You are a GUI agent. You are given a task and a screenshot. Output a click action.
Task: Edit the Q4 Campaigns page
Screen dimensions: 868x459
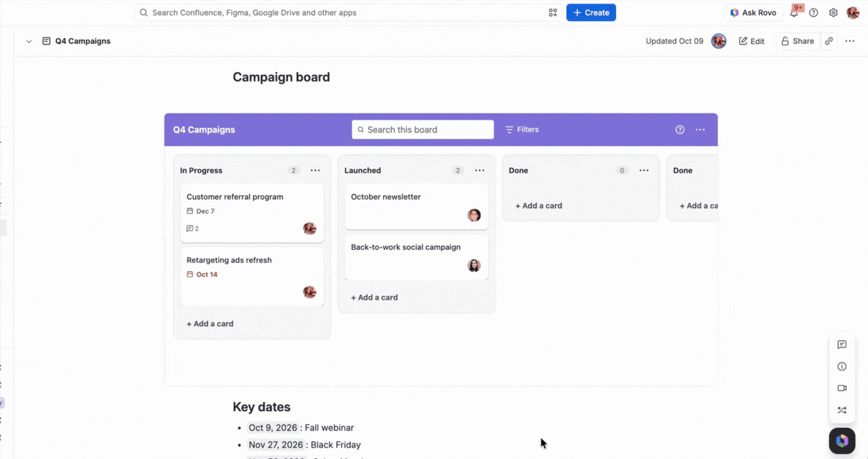tap(752, 41)
